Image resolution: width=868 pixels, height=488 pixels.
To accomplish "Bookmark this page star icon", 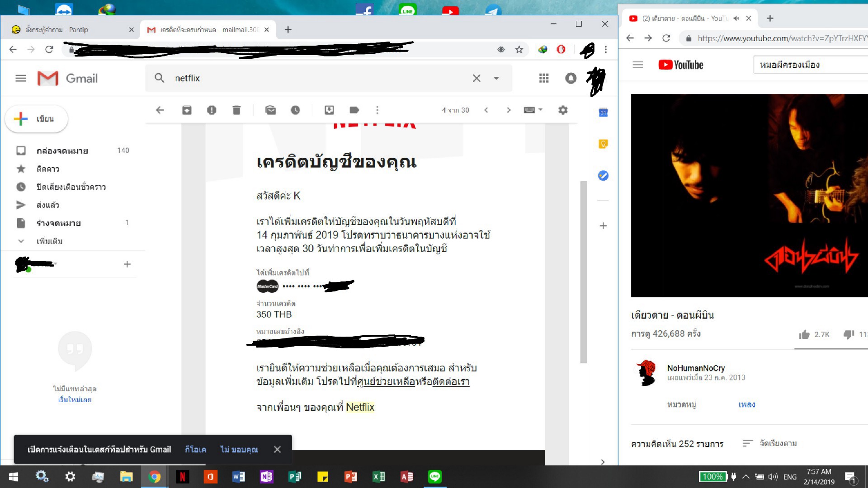I will coord(519,49).
